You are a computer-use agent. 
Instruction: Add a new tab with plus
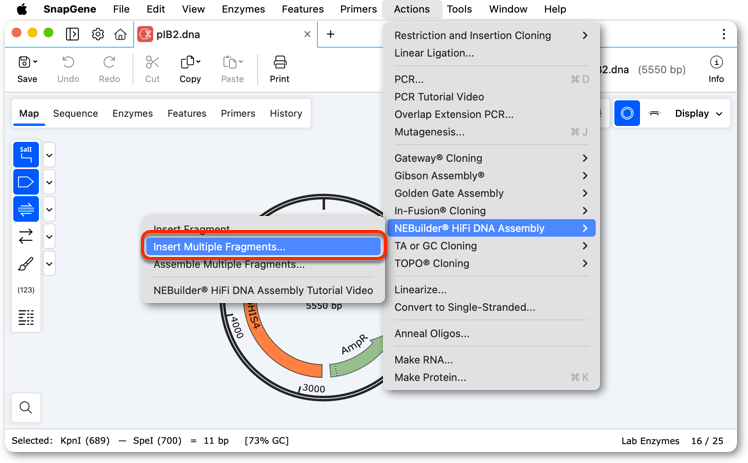(x=330, y=34)
